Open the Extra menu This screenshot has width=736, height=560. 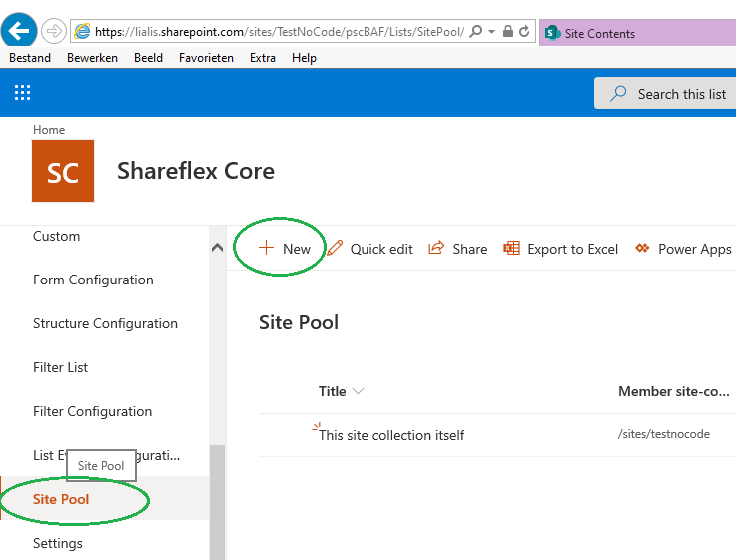point(262,58)
